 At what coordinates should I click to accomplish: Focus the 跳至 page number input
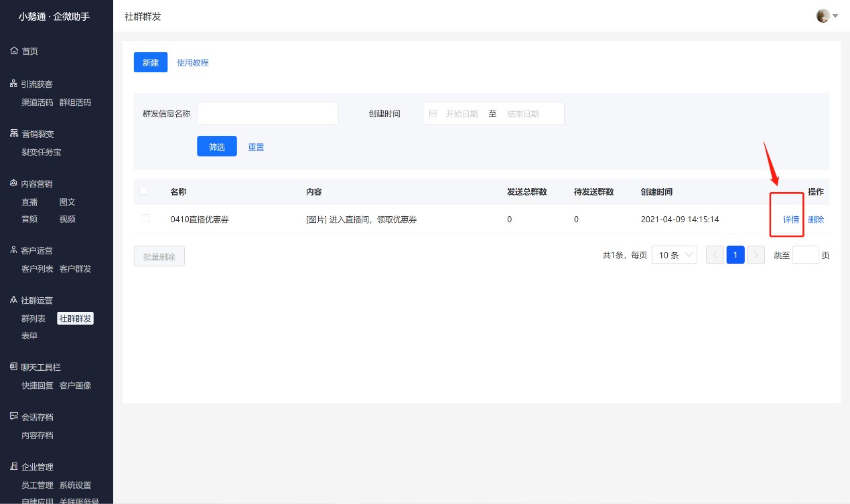pos(806,255)
